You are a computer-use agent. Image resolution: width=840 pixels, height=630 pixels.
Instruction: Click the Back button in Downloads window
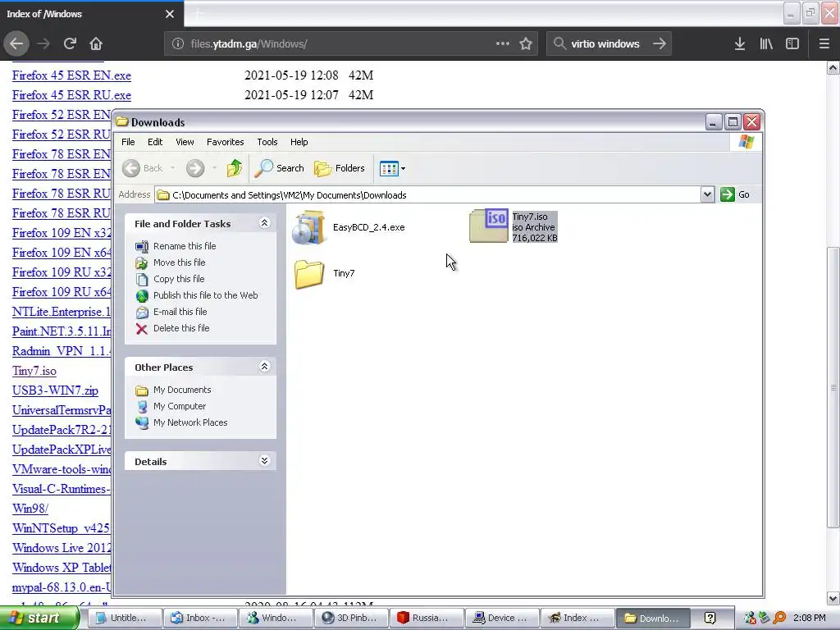pos(143,168)
